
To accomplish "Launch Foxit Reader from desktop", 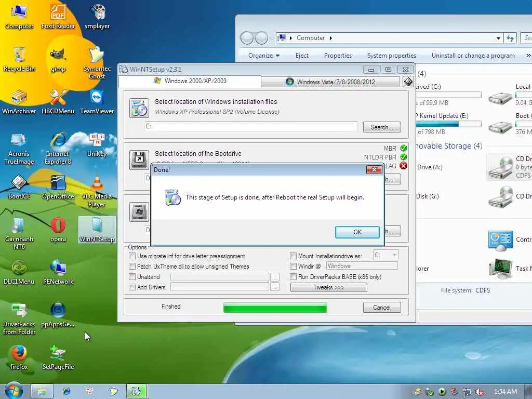I will pyautogui.click(x=58, y=16).
